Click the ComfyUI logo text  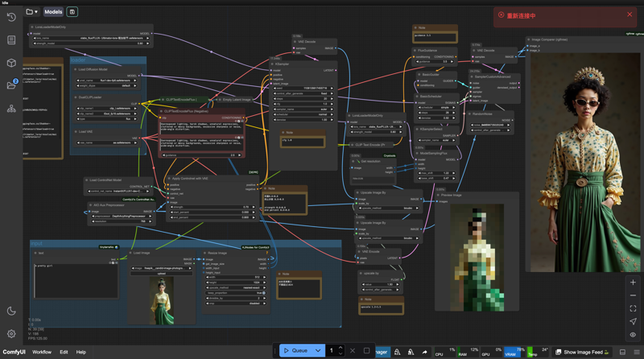pyautogui.click(x=14, y=352)
